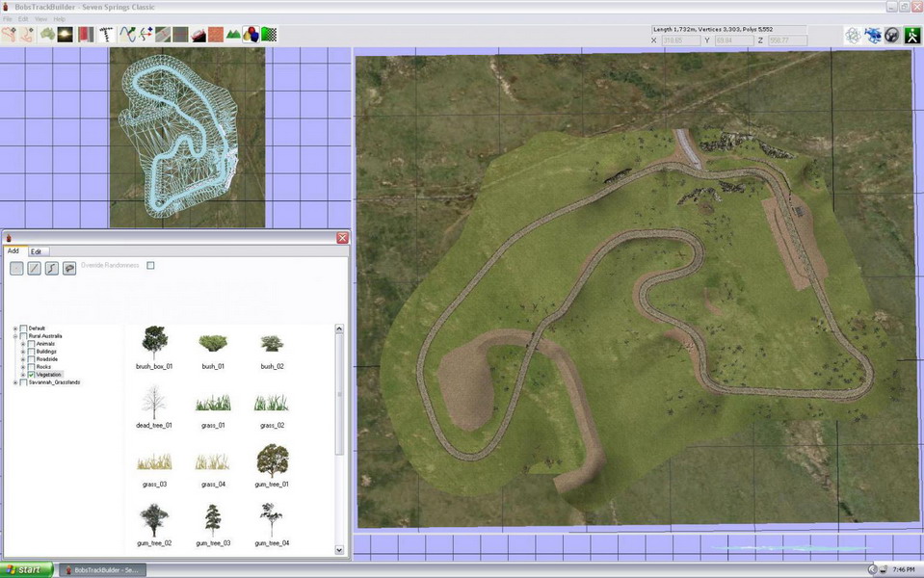Select the sun lighting toolbar icon
Screen dimensions: 924x578
click(64, 34)
